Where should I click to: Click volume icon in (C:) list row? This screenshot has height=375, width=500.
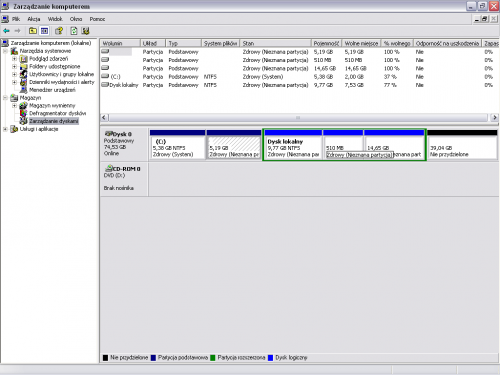(105, 76)
